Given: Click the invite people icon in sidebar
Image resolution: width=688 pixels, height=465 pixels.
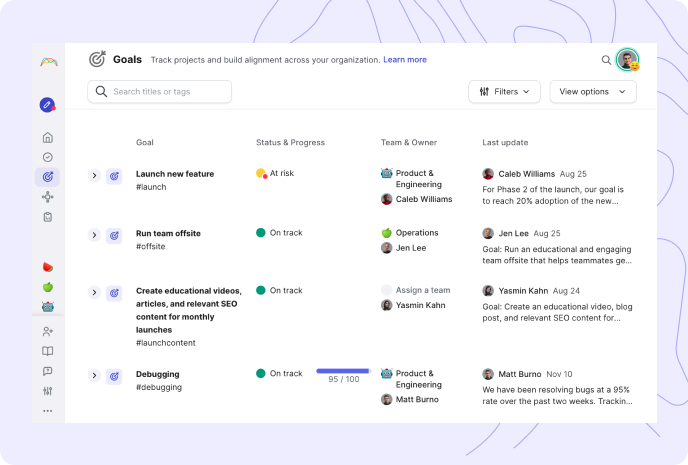Looking at the screenshot, I should click(48, 331).
